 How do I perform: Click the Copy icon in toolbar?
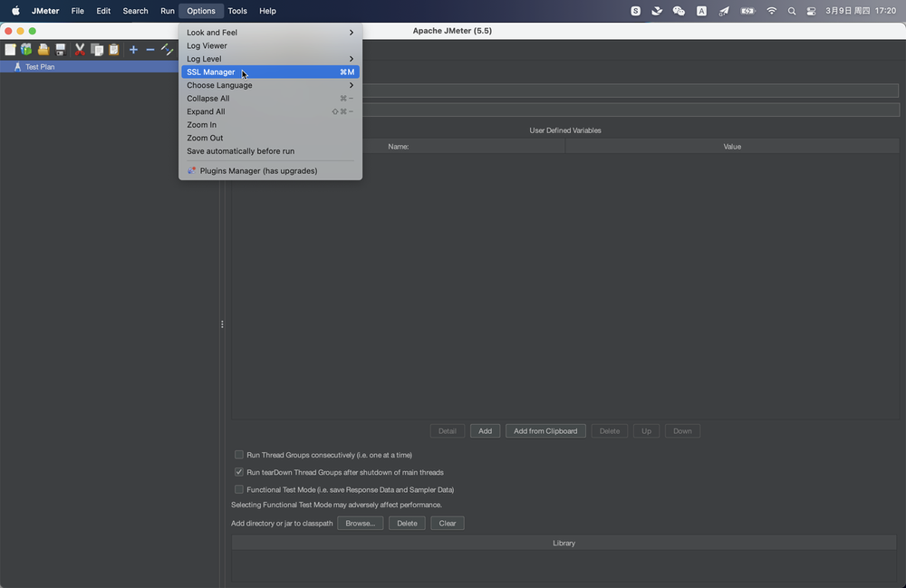coord(97,50)
